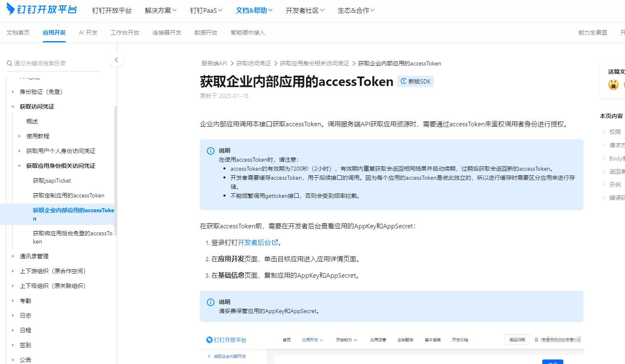This screenshot has width=625, height=364.
Task: Click the 服务端API breadcrumb
Action: [x=214, y=63]
